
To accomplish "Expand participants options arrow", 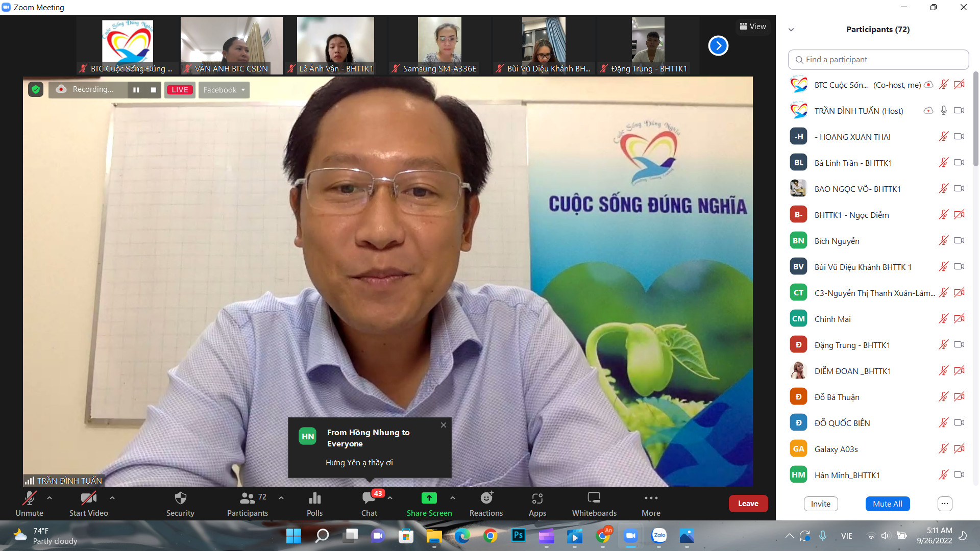I will tap(281, 498).
